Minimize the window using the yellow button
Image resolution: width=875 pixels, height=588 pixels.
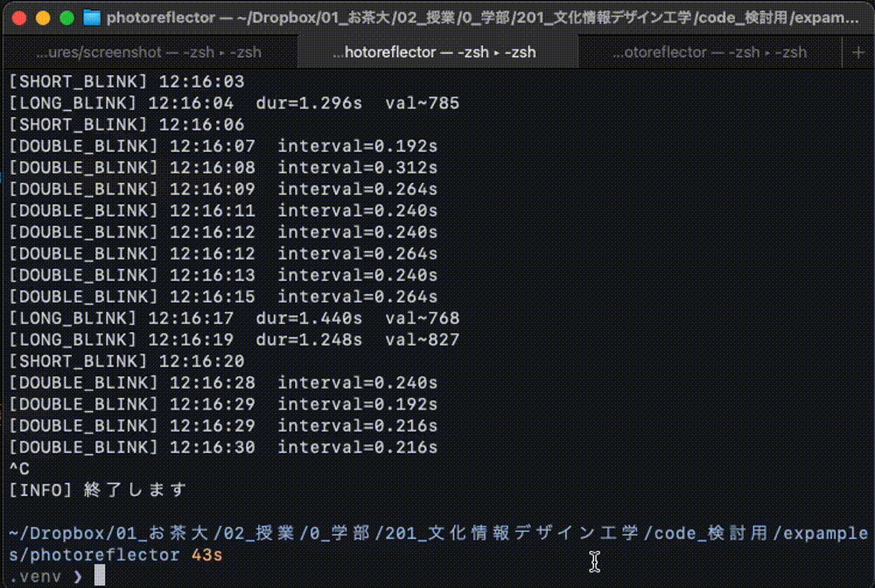[43, 18]
